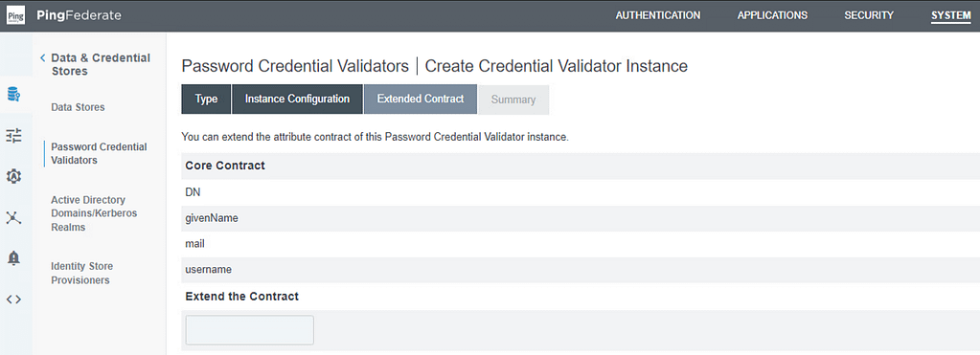
Task: Open the code brackets sidebar icon
Action: click(13, 300)
